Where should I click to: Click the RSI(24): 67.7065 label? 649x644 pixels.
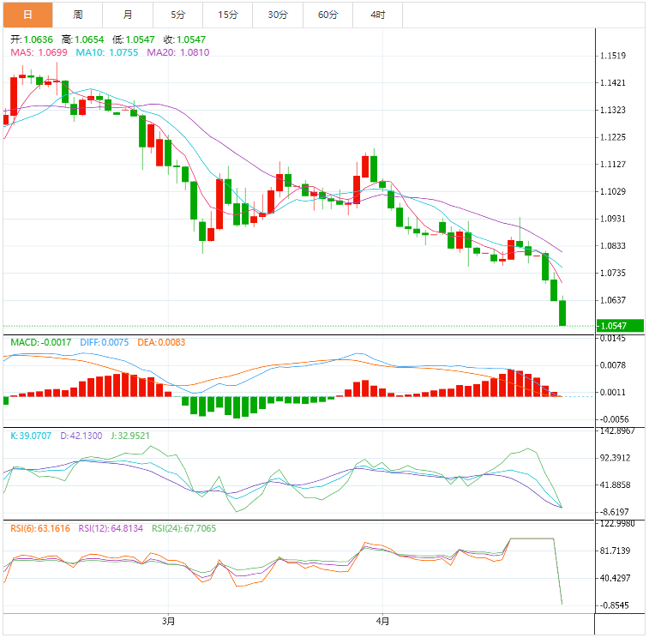click(x=183, y=528)
